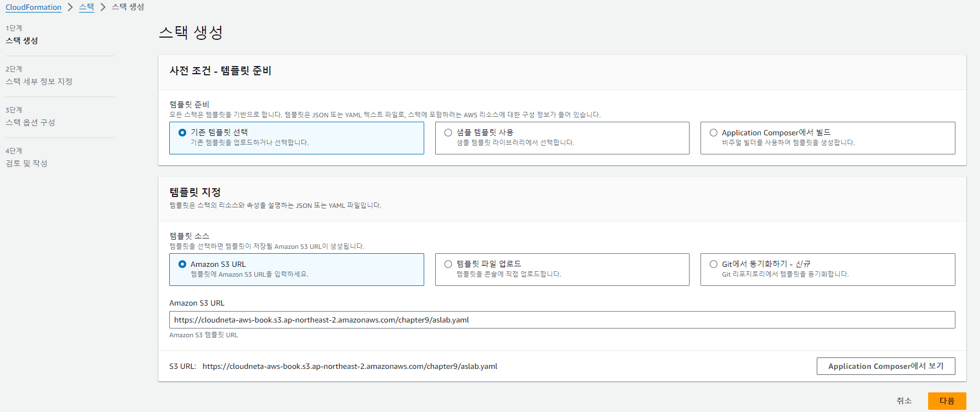Click the 템플릿 지정 section heading
Viewport: 980px width, 412px height.
tap(195, 192)
